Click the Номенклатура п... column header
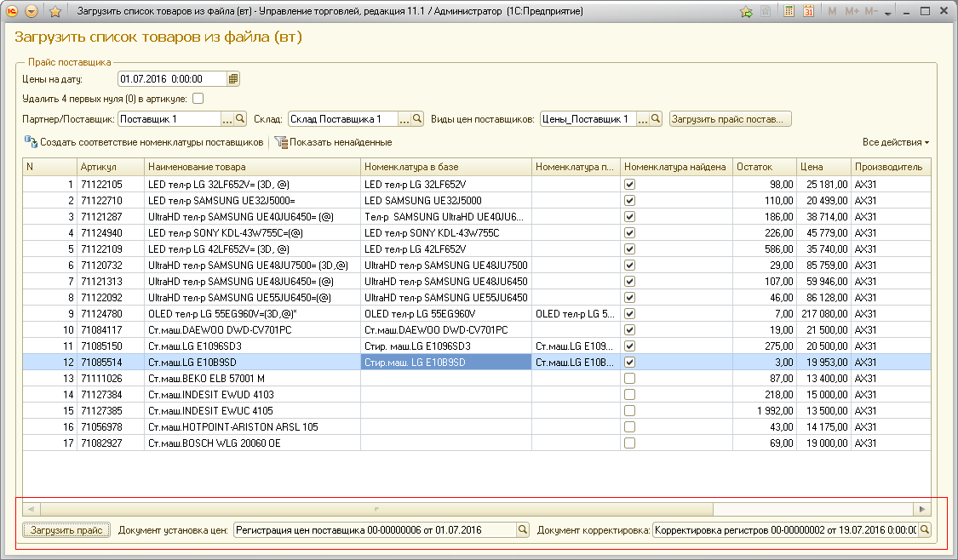Screen dimensions: 958x560 click(x=576, y=167)
